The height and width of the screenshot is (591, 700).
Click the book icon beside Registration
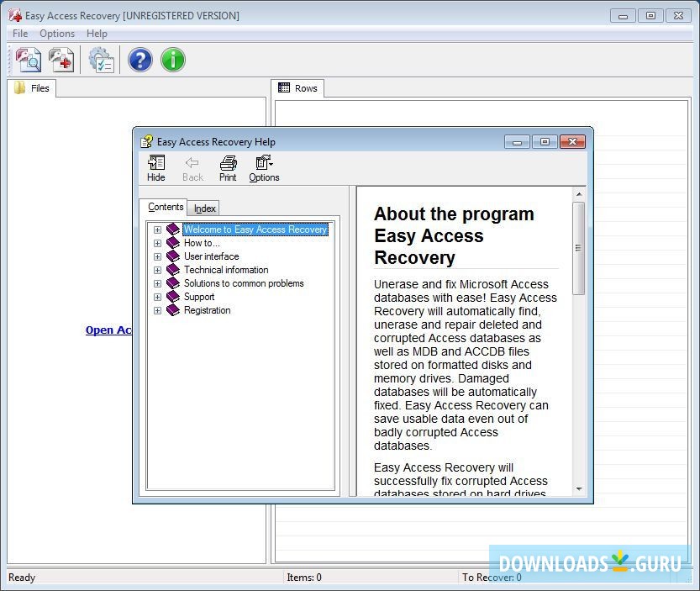[x=173, y=310]
